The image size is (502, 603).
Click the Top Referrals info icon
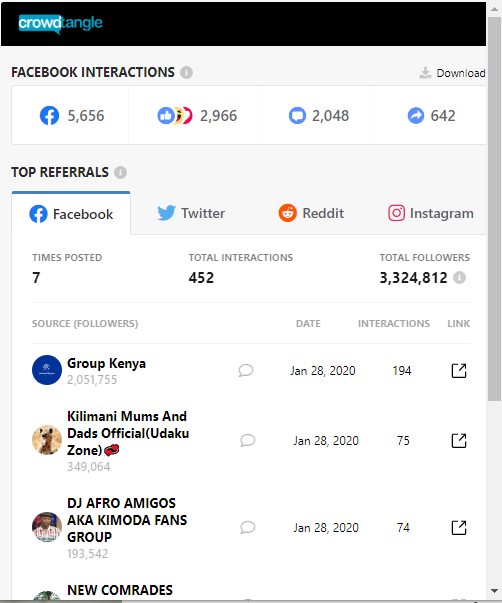pos(120,172)
